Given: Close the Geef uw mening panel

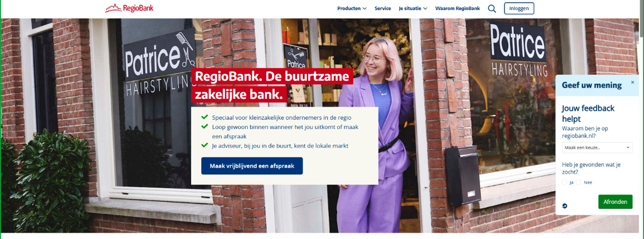Looking at the screenshot, I should 632,83.
